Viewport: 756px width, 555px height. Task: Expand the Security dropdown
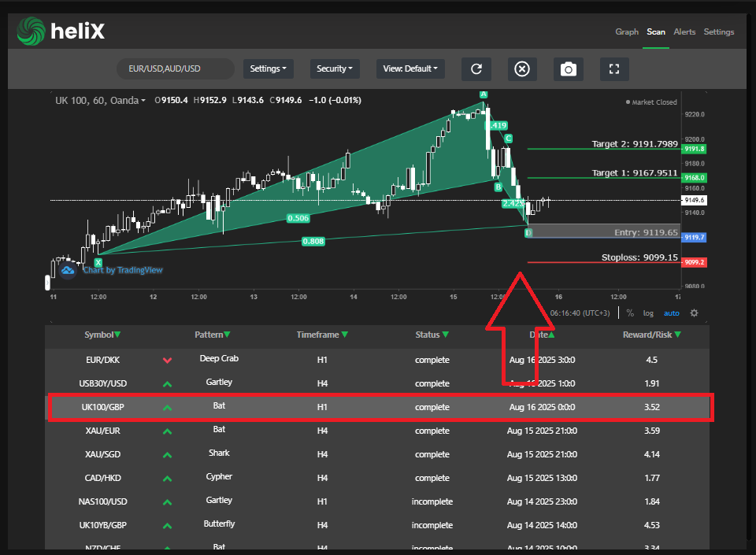(335, 68)
